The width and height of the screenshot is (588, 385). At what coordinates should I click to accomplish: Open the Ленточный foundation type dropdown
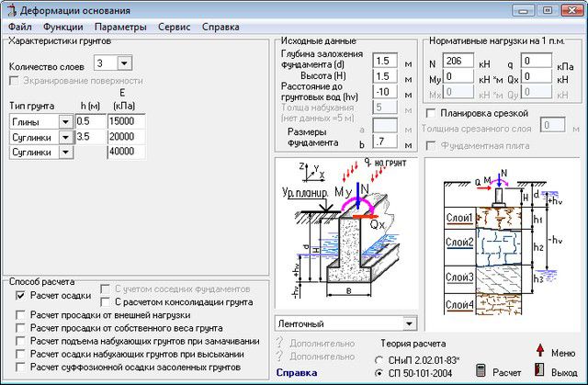tap(409, 323)
